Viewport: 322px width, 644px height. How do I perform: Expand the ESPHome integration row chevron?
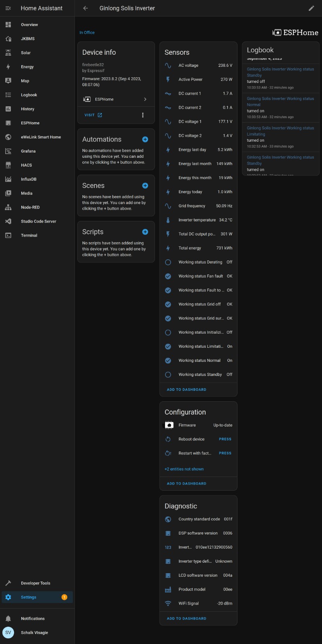coord(145,99)
